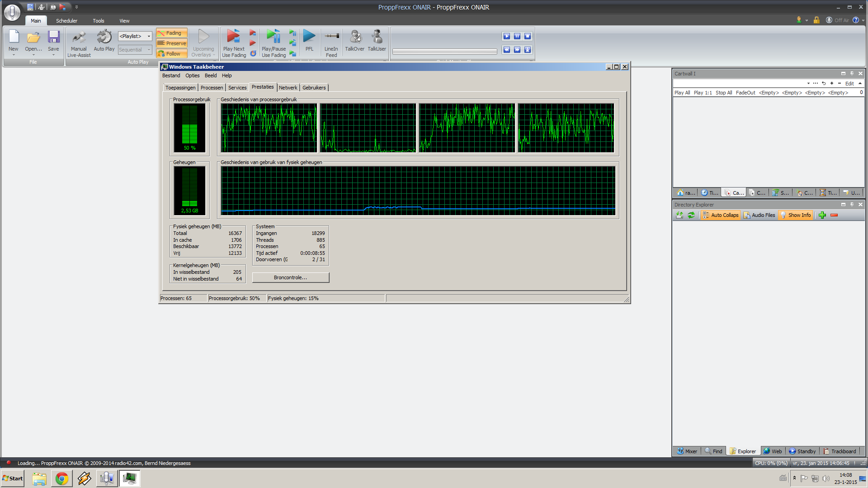Image resolution: width=868 pixels, height=488 pixels.
Task: Open Google Chrome from the taskbar
Action: (x=62, y=478)
